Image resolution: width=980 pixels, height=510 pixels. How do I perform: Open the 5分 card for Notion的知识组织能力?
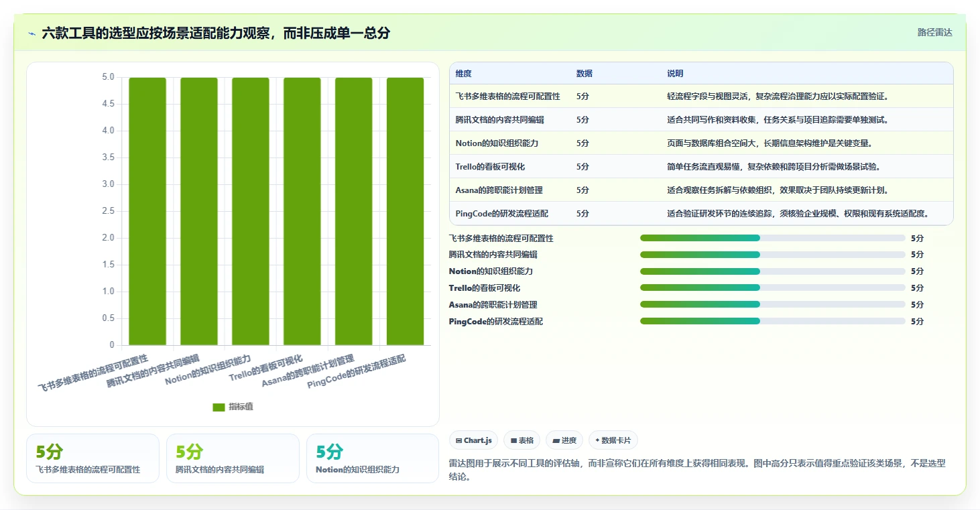pos(373,458)
